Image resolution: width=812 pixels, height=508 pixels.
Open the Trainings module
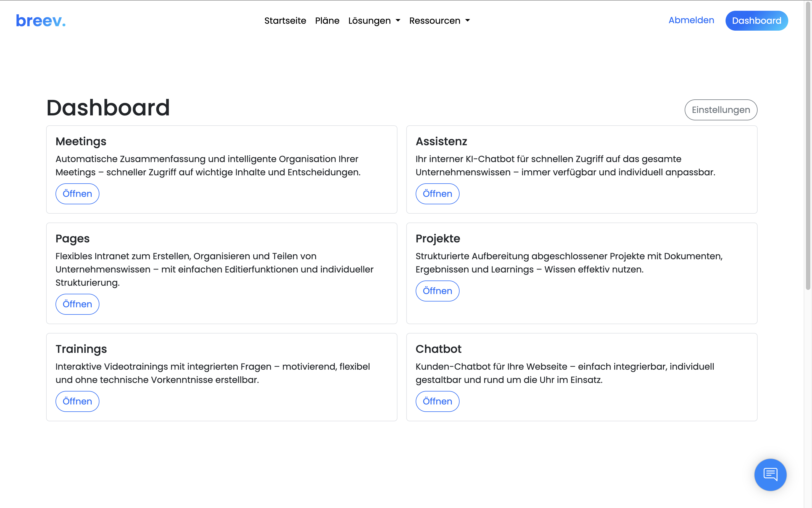(77, 401)
